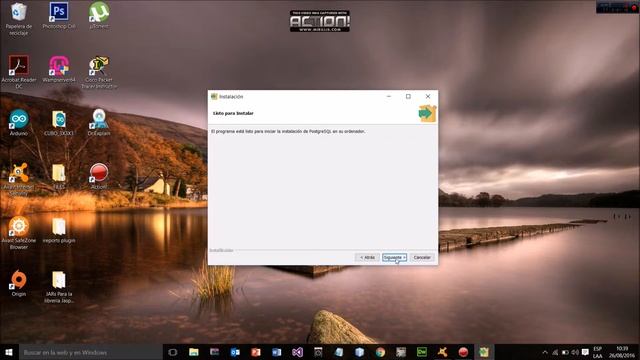The width and height of the screenshot is (640, 360).
Task: Select the Acrobat Reader DC shortcut
Action: (19, 72)
